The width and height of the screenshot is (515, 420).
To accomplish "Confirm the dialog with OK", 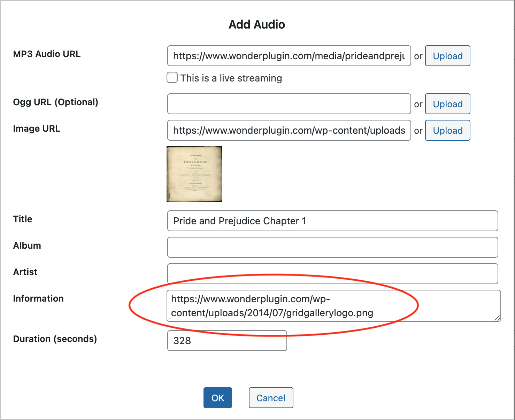I will pyautogui.click(x=217, y=398).
